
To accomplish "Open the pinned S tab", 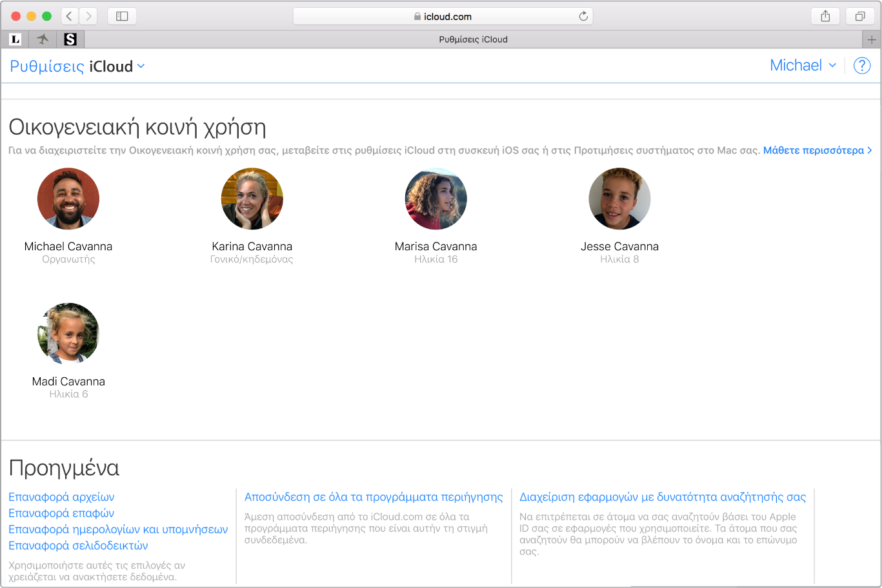I will point(70,39).
